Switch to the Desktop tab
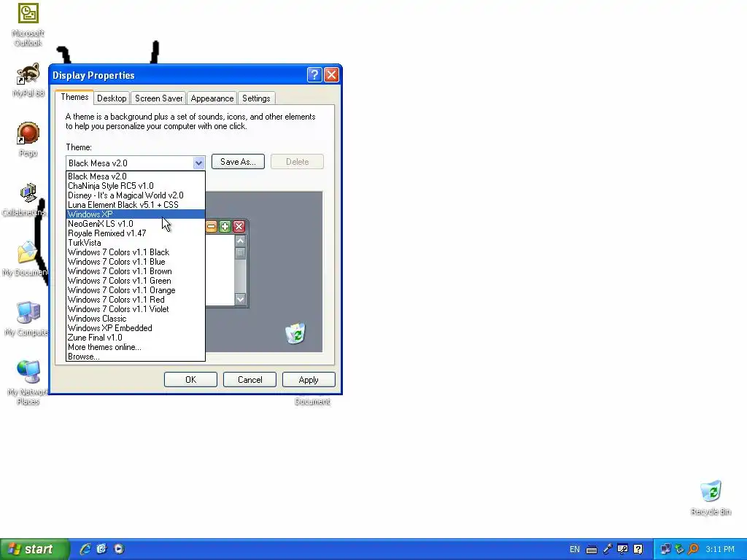Image resolution: width=747 pixels, height=560 pixels. point(112,98)
